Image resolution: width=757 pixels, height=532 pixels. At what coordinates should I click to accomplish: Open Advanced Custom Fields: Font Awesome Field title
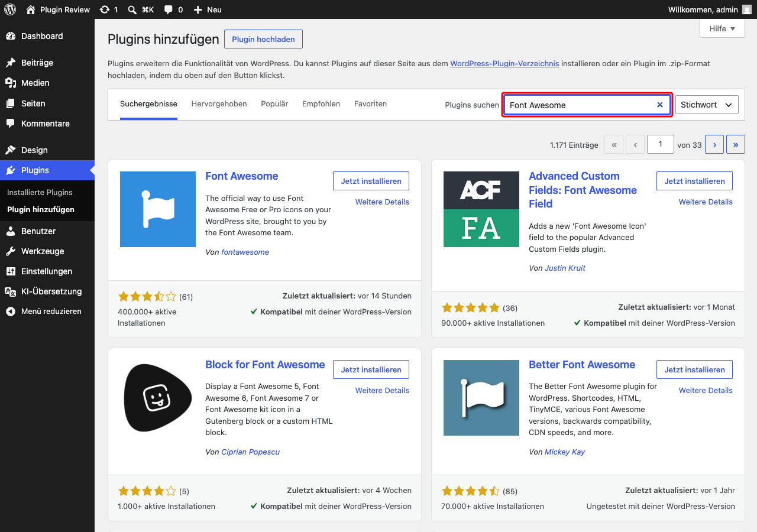[583, 190]
